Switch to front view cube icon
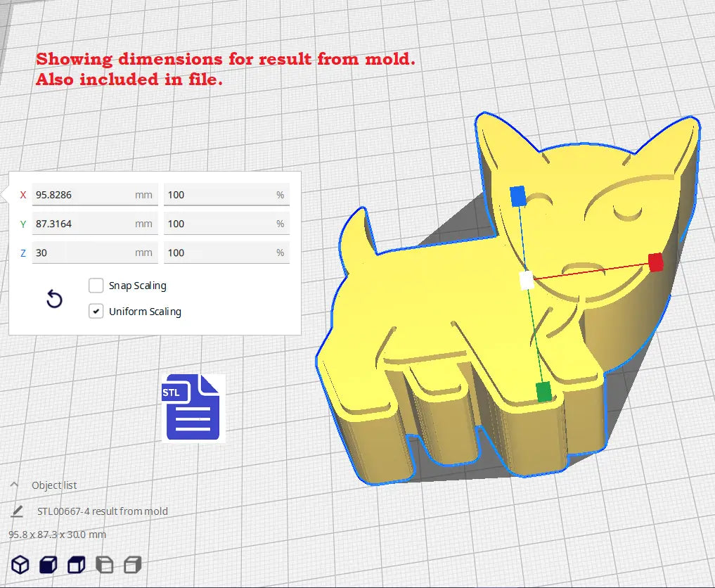The width and height of the screenshot is (715, 588). point(48,564)
